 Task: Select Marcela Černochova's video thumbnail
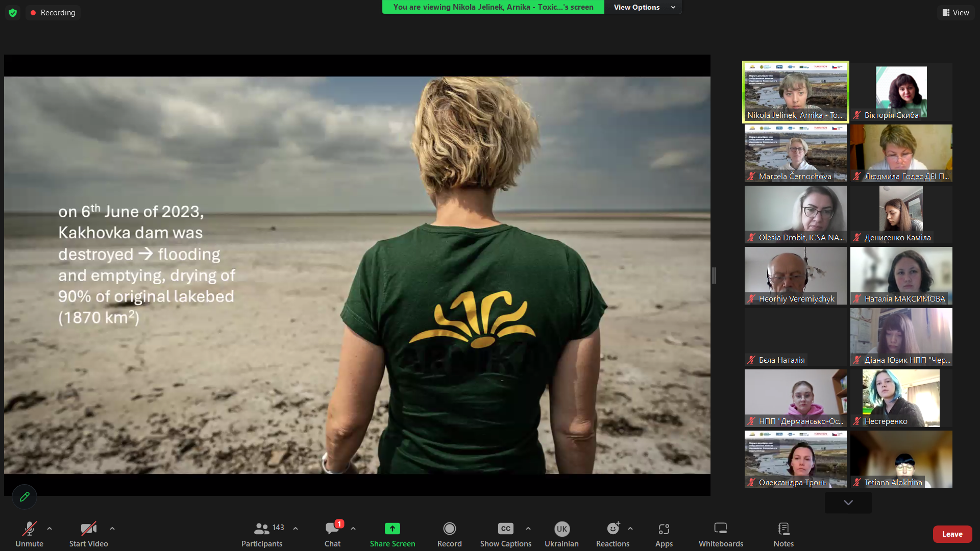pyautogui.click(x=795, y=153)
